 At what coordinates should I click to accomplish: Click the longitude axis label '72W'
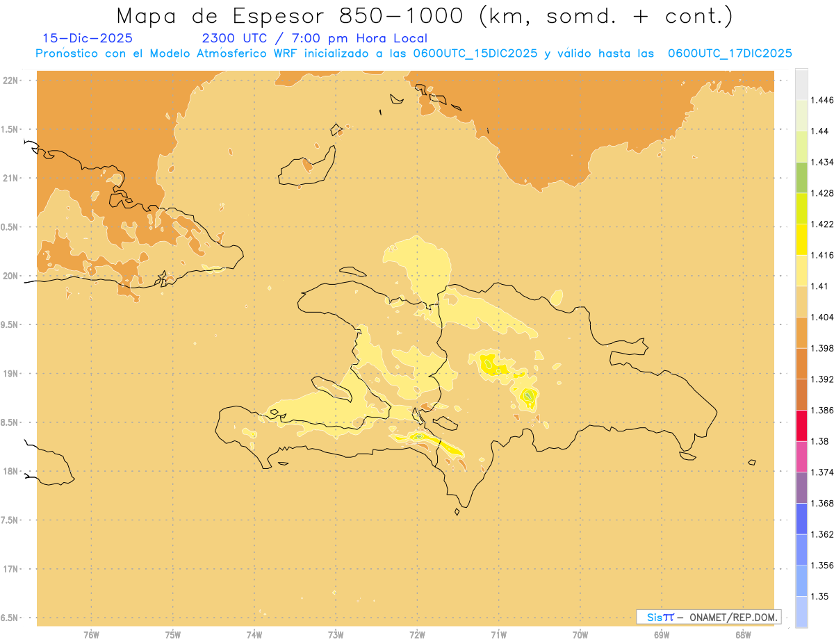click(x=418, y=634)
